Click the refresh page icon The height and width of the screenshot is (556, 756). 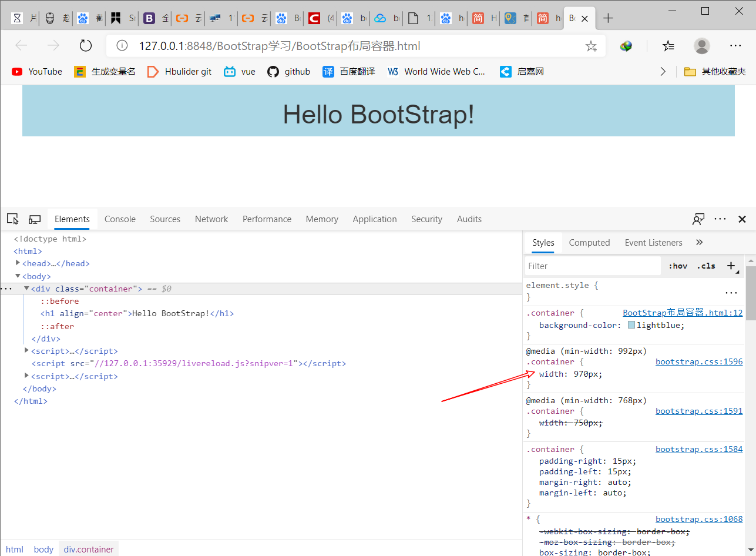(86, 46)
